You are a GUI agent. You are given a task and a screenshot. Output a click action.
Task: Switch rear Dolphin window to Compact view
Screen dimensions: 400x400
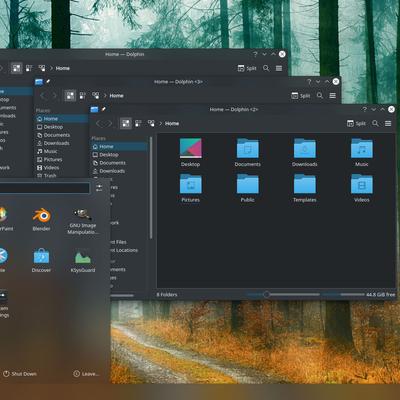(29, 68)
